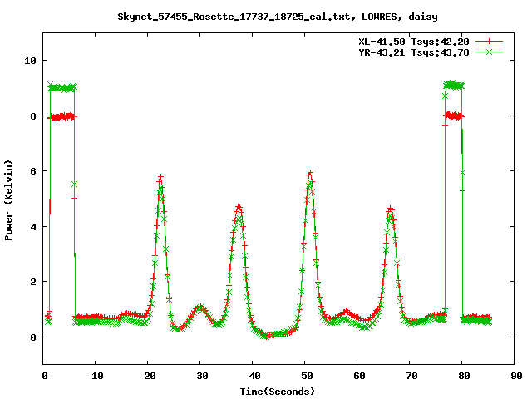532x399 pixels.
Task: Click the Time(Seconds) x-axis label
Action: [278, 392]
